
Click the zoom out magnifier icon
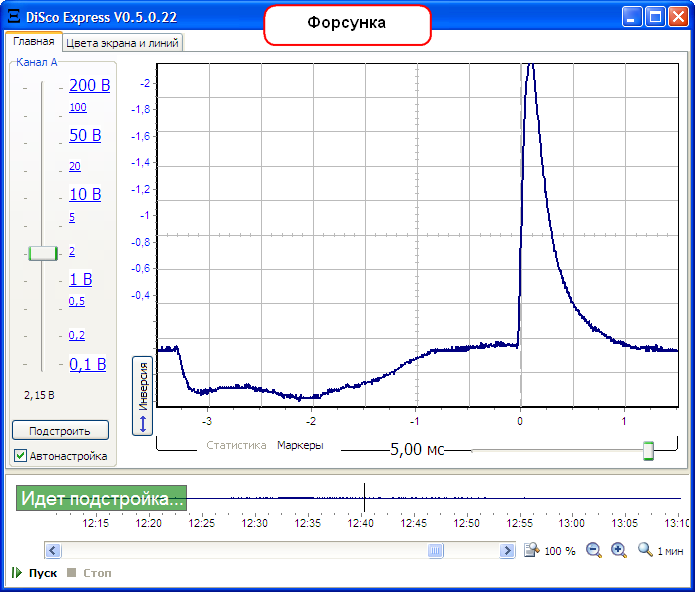pyautogui.click(x=594, y=550)
